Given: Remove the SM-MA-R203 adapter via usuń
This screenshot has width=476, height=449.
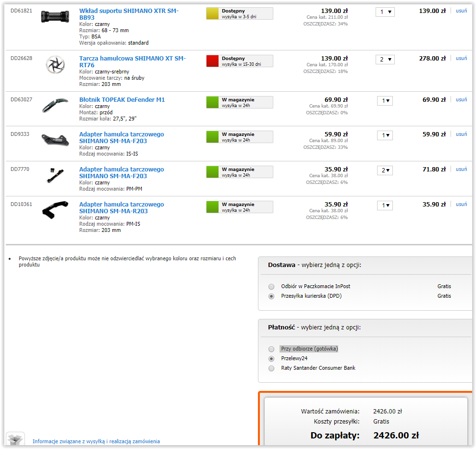Looking at the screenshot, I should pos(461,205).
